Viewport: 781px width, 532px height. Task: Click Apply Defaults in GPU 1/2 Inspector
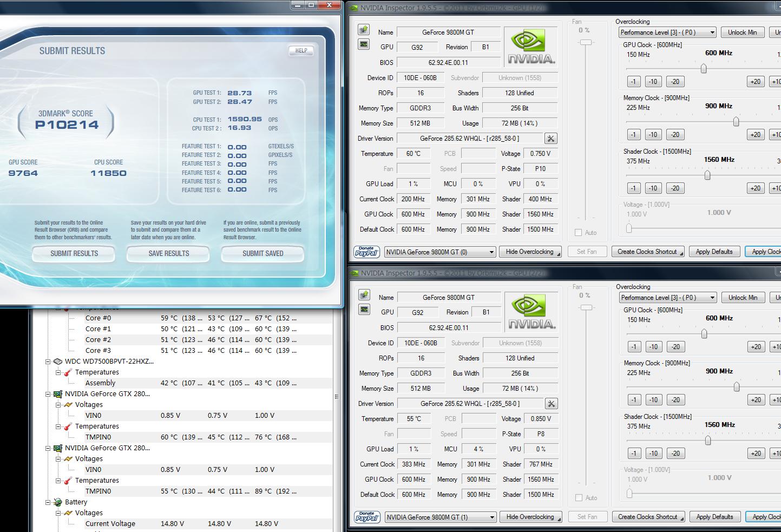tap(714, 252)
